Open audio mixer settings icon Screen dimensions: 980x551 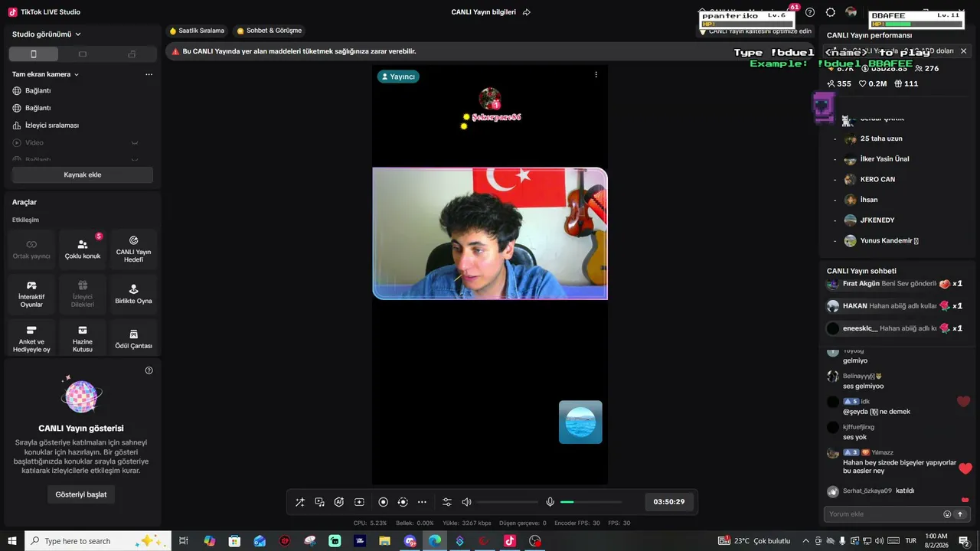tap(447, 502)
